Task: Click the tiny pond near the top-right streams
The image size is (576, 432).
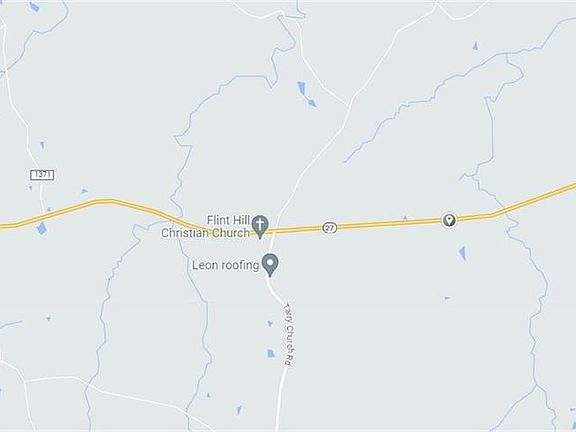Action: 476,46
